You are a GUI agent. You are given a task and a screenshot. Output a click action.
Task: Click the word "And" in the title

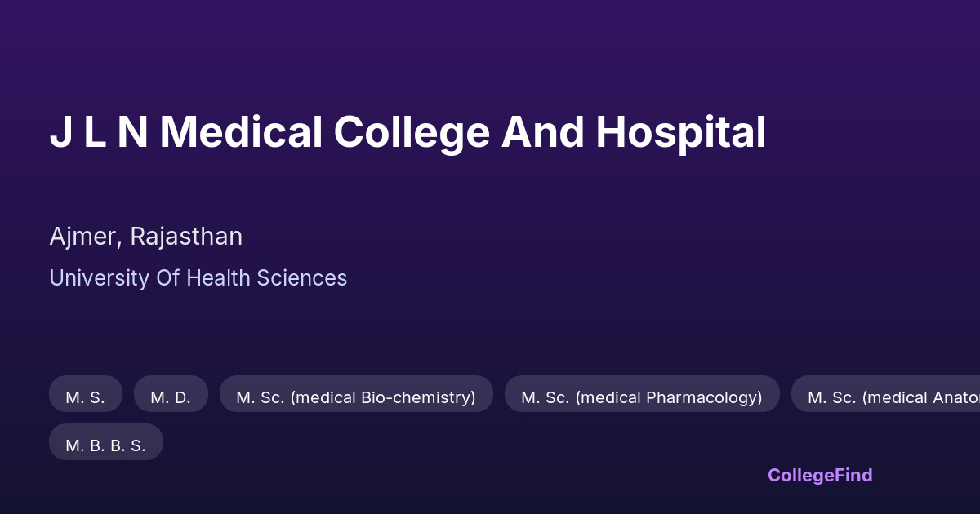[x=542, y=133]
